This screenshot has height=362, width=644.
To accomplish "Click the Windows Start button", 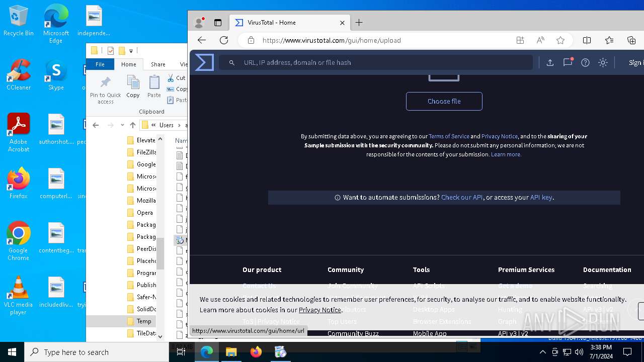I will [x=12, y=352].
